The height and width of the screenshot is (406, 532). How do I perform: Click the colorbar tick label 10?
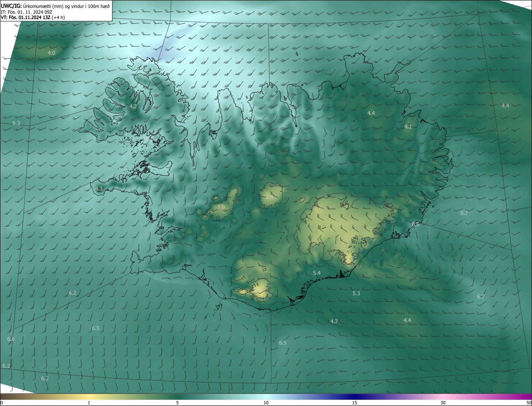pos(266,403)
